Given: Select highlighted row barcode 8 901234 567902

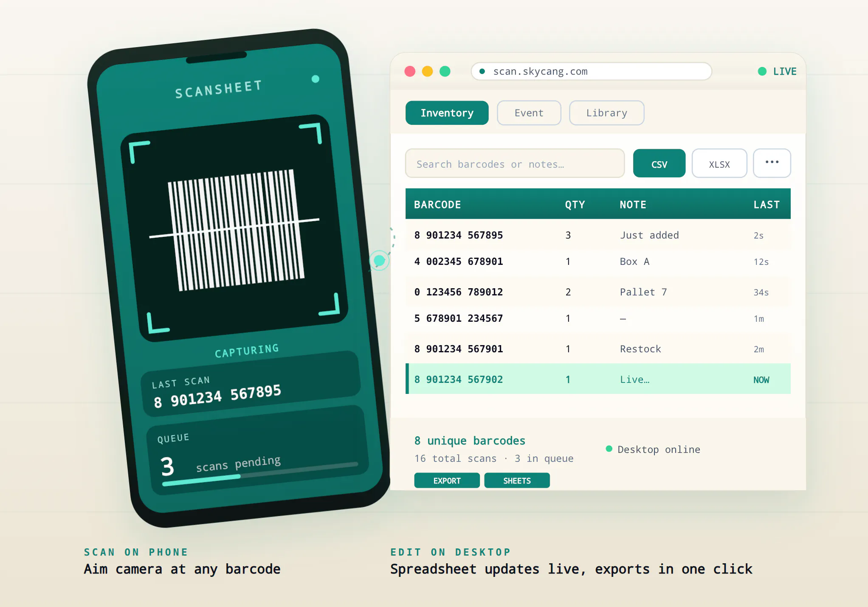Looking at the screenshot, I should point(598,379).
